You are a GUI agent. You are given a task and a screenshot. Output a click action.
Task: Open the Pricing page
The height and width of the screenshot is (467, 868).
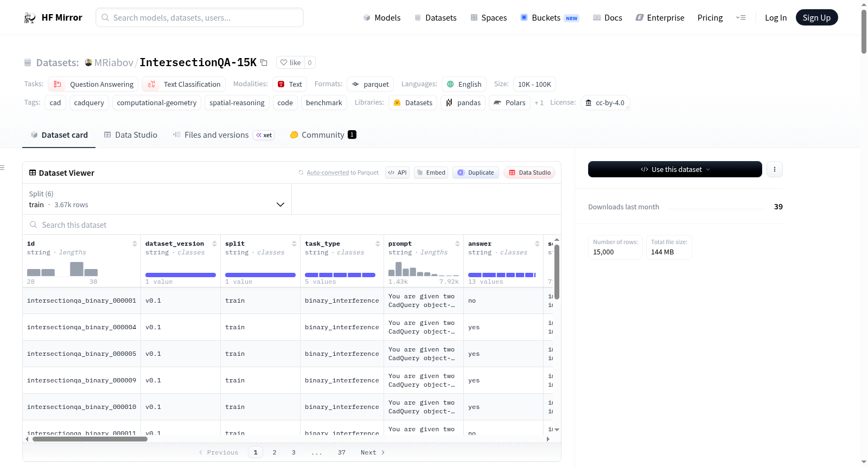coord(710,17)
